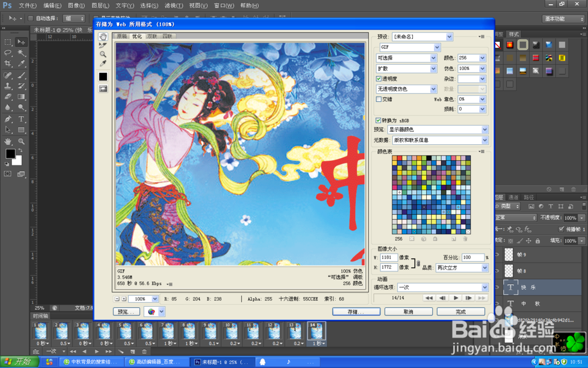Toggle the 透明度 checkbox
588x368 pixels.
tap(378, 78)
